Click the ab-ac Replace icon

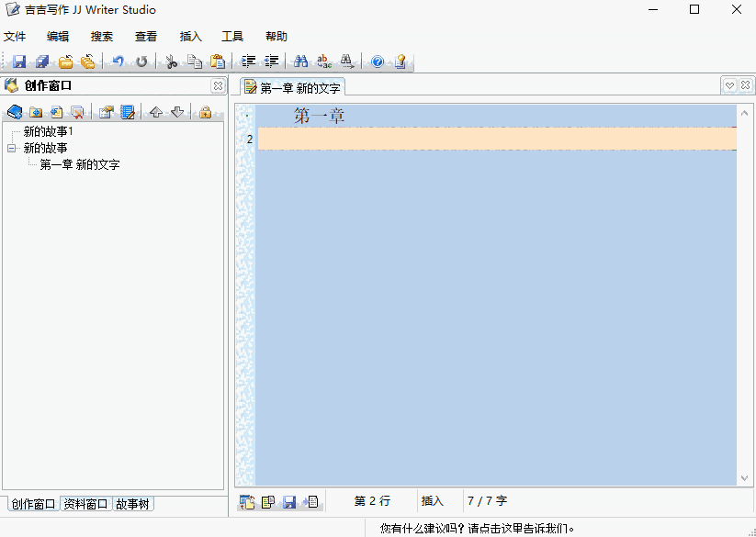[324, 62]
